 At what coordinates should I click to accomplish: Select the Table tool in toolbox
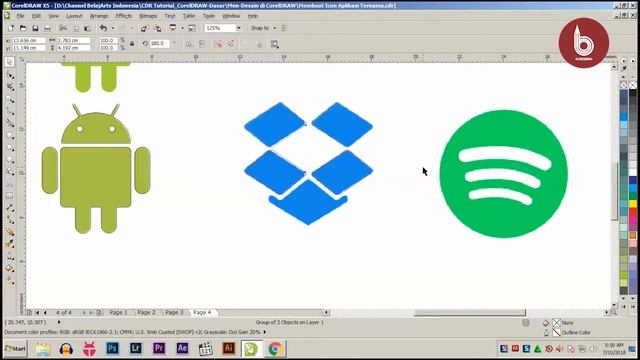tap(10, 196)
